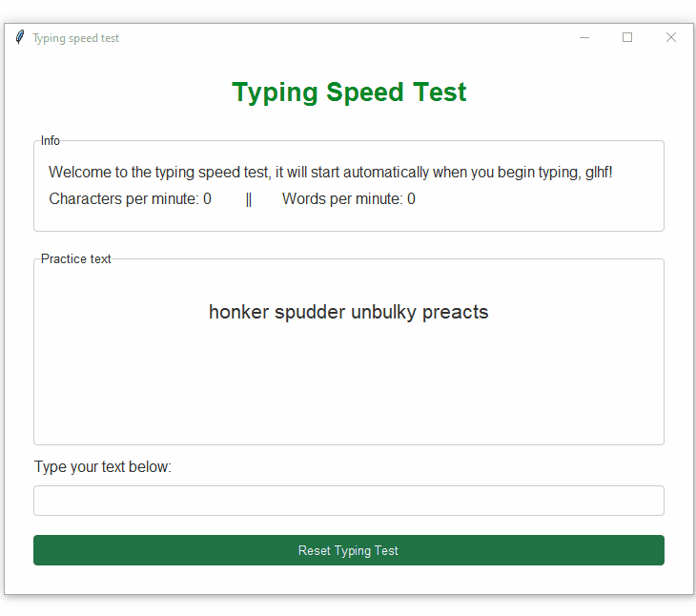Viewport: 696px width, 616px height.
Task: Minimize the Typing speed test window
Action: (584, 38)
